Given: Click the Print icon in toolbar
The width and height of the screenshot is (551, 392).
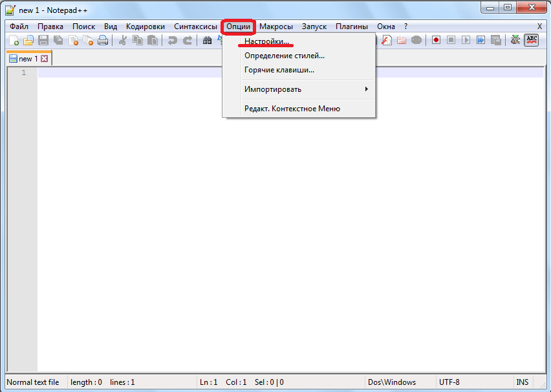Looking at the screenshot, I should [x=102, y=40].
